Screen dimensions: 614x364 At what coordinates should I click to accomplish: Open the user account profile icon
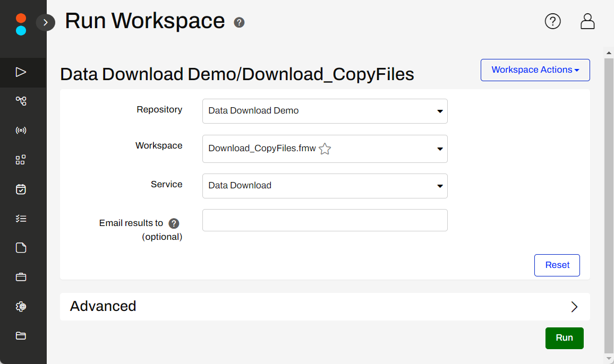587,21
